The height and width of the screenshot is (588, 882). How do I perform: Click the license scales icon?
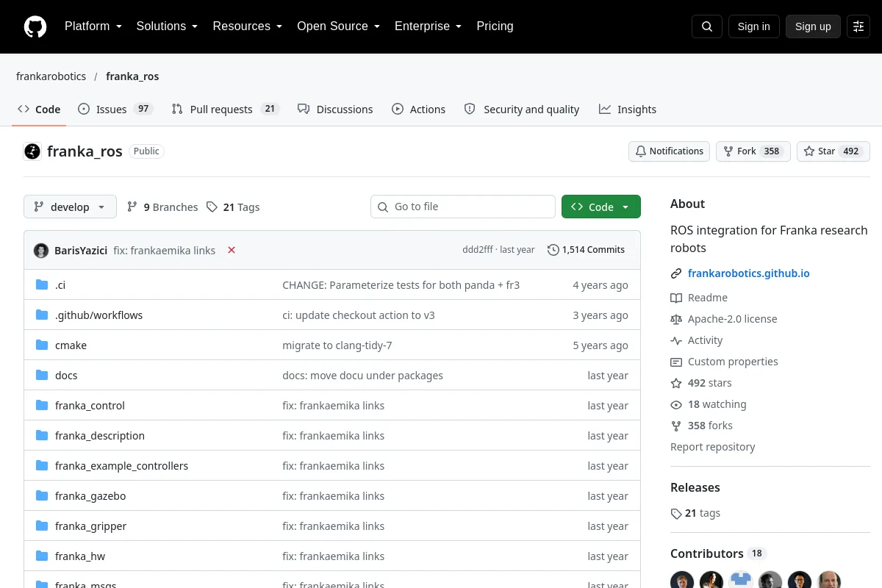coord(676,319)
